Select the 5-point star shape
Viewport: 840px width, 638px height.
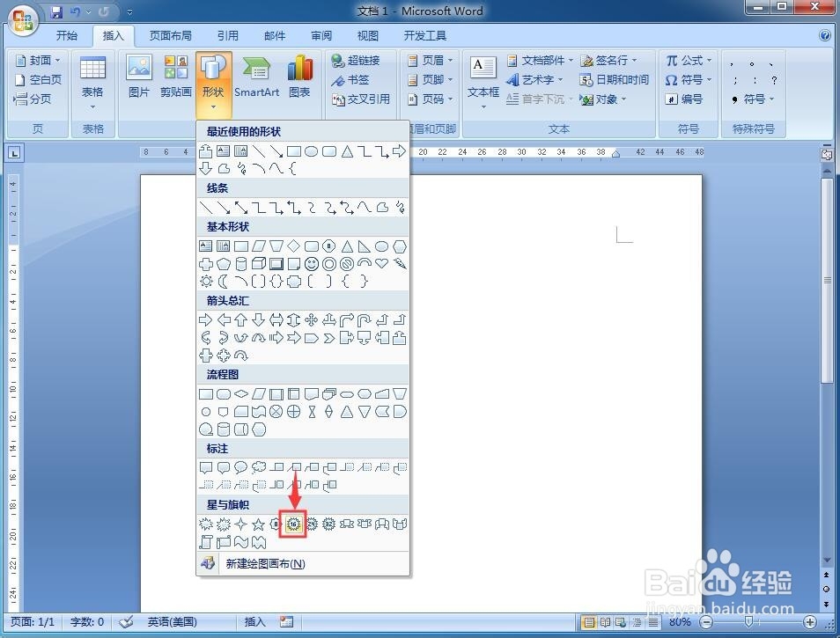pos(259,524)
